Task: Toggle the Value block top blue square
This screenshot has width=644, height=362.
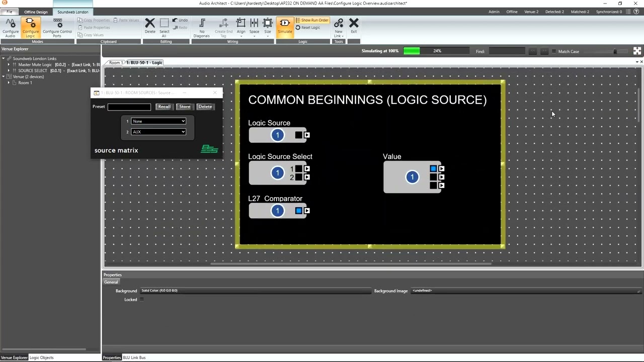Action: 433,168
